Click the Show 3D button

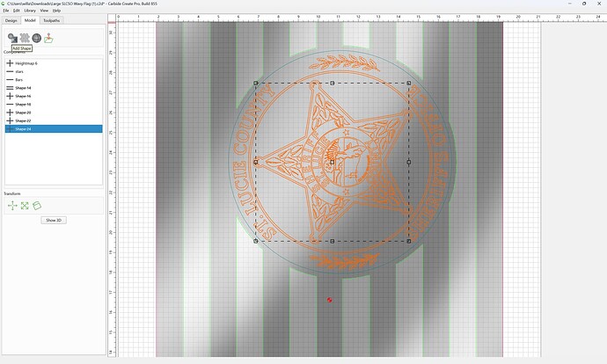54,220
